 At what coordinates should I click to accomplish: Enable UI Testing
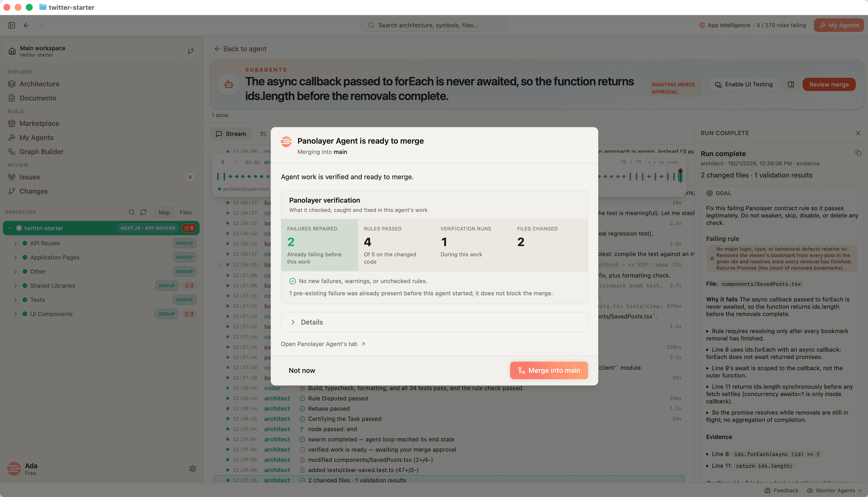744,85
